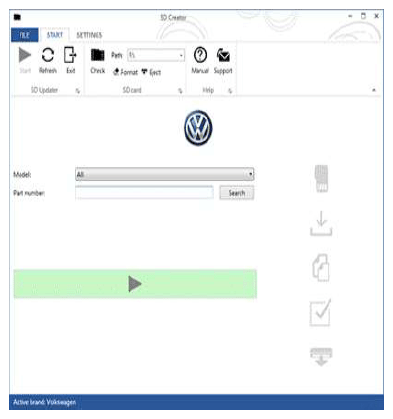Switch to the START tab

[x=54, y=35]
